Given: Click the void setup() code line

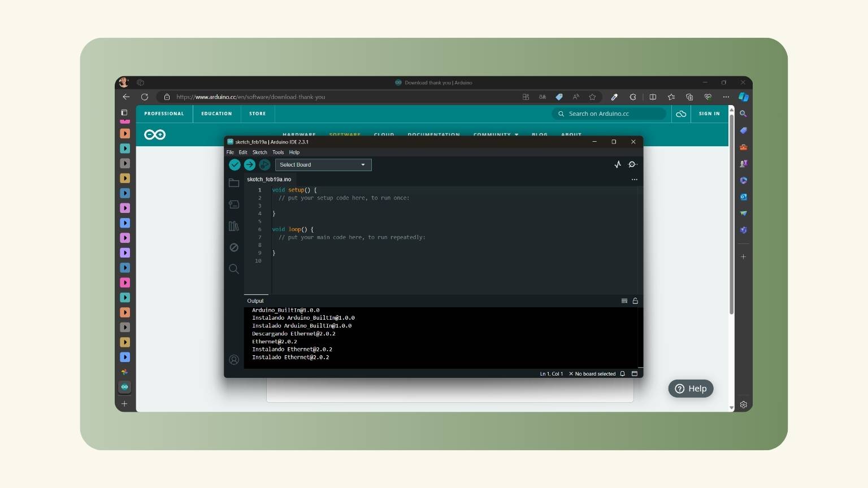Looking at the screenshot, I should pyautogui.click(x=294, y=190).
